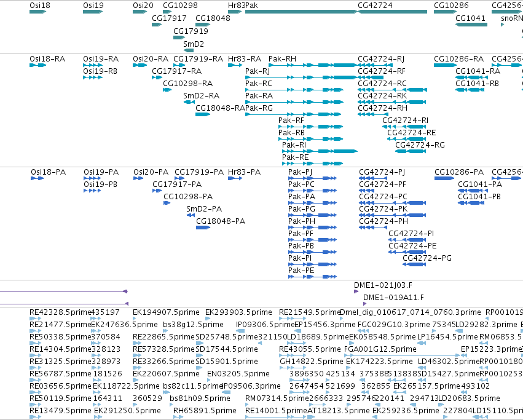Click the CG10298 gene label
The image size is (523, 420).
tap(180, 6)
